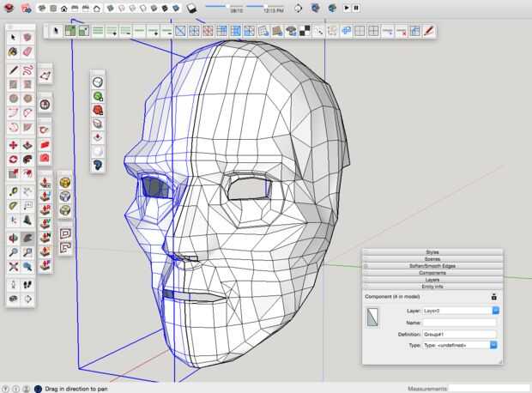Expand the Layers panel header
The height and width of the screenshot is (393, 532).
[432, 280]
